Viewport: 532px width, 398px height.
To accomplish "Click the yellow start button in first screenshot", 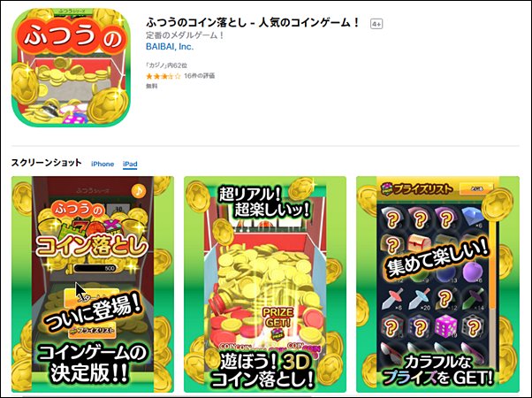I will pos(92,299).
